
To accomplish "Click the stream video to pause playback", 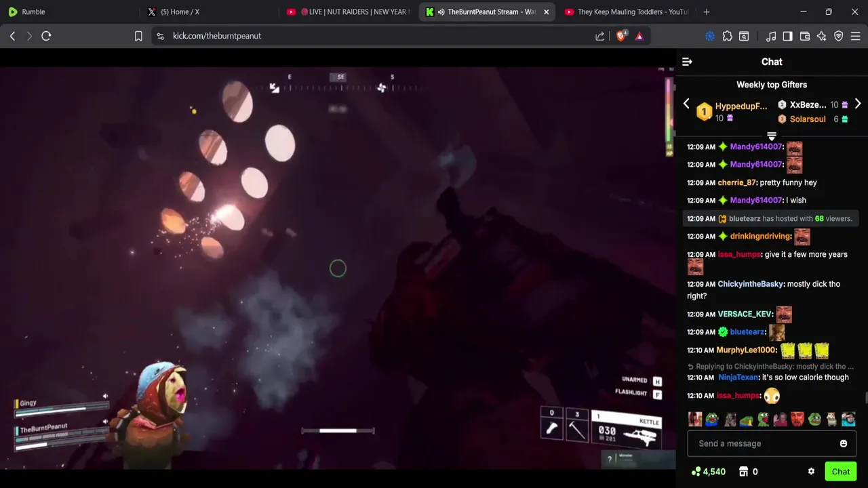I will [338, 268].
